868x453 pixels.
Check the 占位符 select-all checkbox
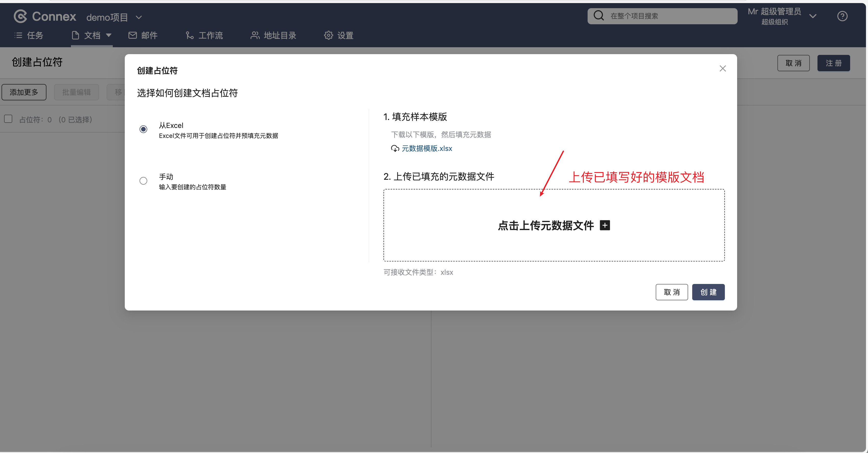tap(8, 119)
